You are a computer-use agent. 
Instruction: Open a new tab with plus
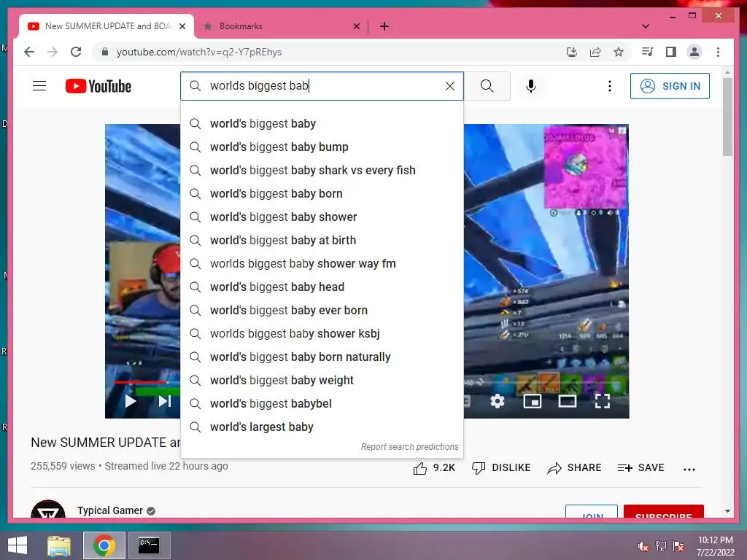coord(384,26)
